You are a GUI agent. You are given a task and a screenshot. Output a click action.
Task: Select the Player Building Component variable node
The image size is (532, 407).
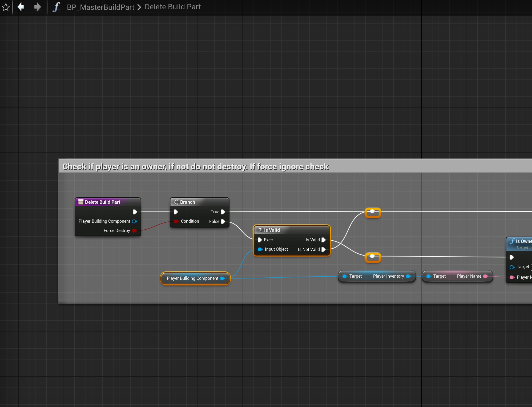(192, 278)
